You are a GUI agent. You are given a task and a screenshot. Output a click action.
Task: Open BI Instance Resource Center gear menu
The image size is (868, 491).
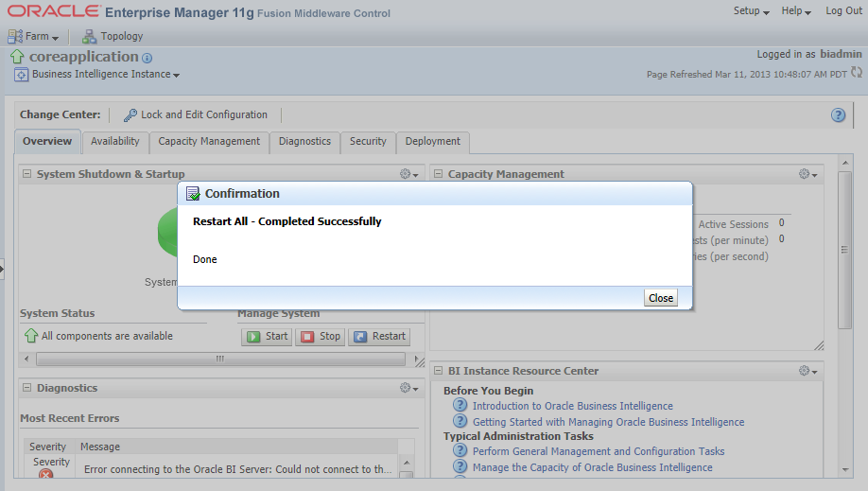pos(807,371)
